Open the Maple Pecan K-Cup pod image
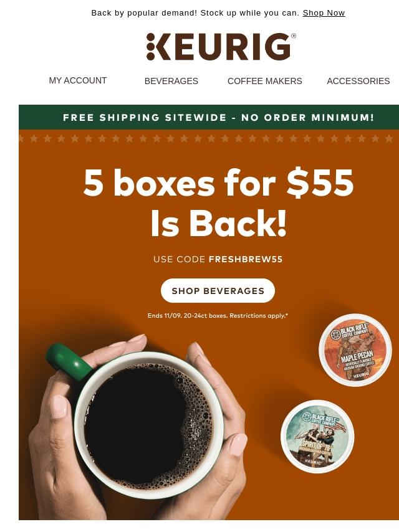399x532 pixels. [x=355, y=350]
